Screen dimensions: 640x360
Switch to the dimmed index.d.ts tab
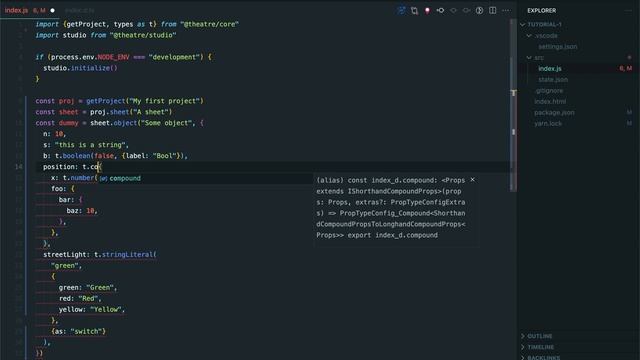point(80,10)
